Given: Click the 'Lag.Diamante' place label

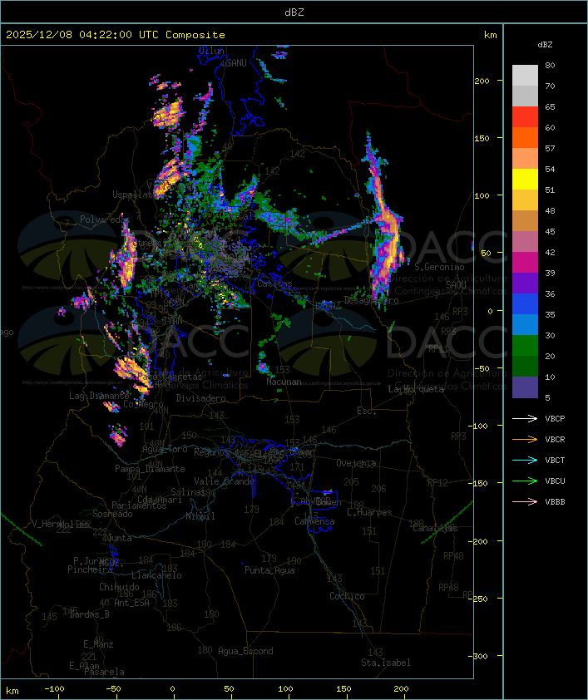Looking at the screenshot, I should point(99,396).
